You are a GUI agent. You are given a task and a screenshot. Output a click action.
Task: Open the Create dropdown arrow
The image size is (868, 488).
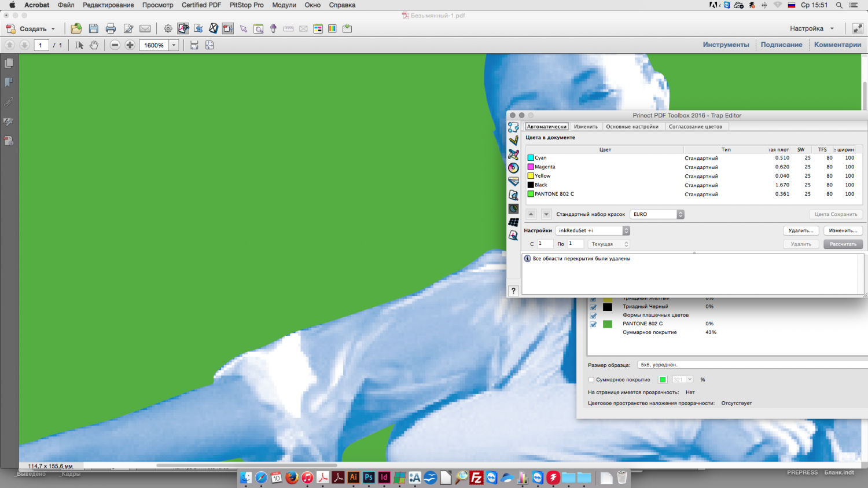53,29
